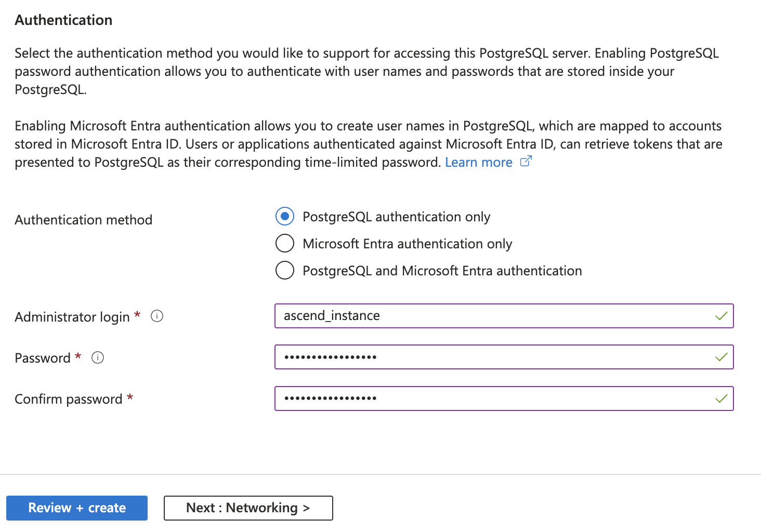Viewport: 761px width, 532px height.
Task: Open the Learn more link
Action: [x=478, y=163]
